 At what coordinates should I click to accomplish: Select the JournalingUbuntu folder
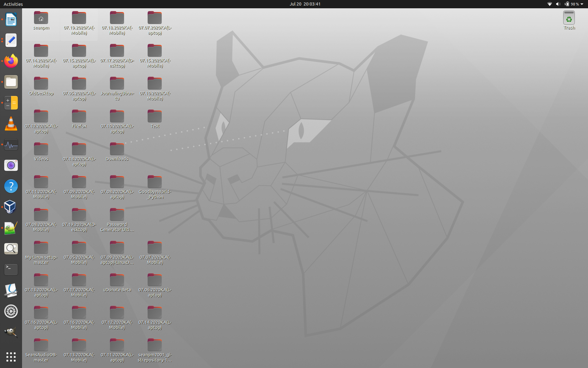[117, 89]
